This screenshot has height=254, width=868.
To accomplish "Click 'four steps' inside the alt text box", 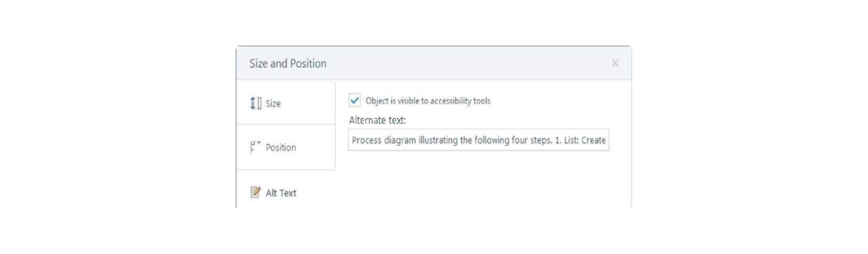I will pos(532,140).
